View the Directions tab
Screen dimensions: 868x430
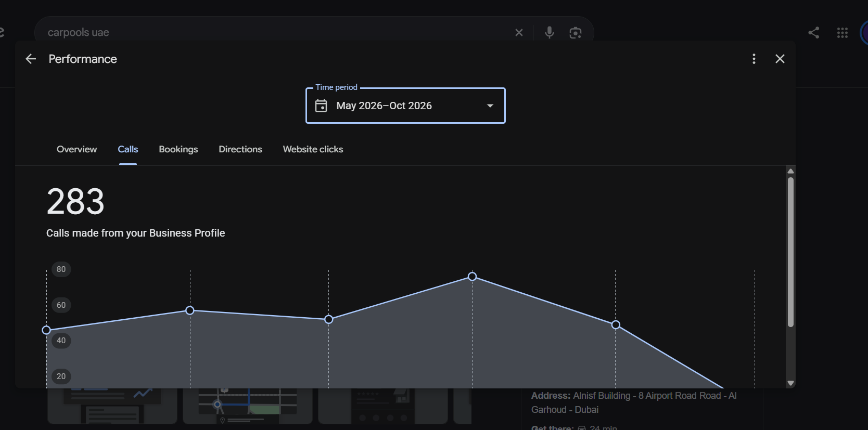coord(240,149)
